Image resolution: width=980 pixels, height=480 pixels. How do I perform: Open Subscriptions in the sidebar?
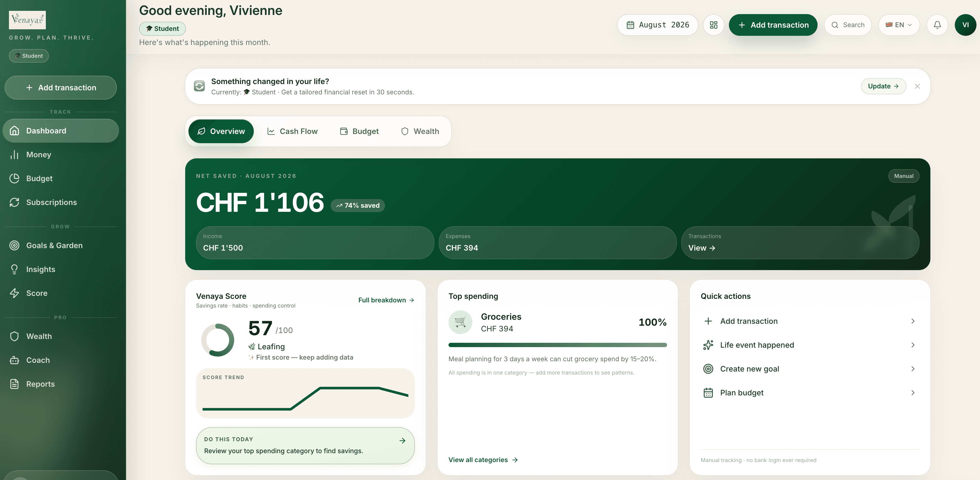61,202
